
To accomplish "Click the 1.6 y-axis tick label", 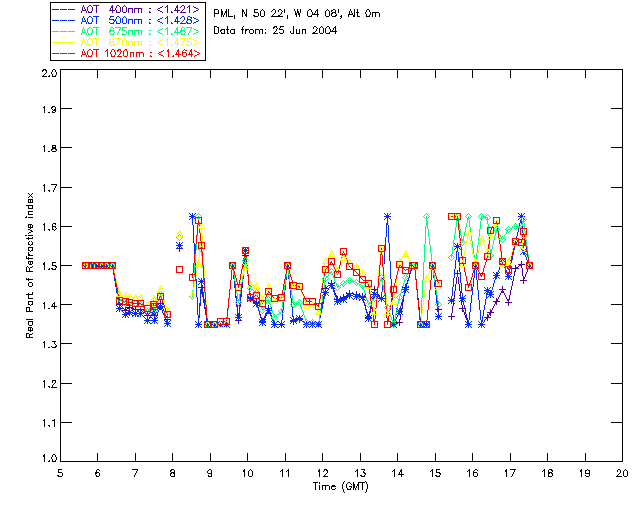I will point(49,227).
